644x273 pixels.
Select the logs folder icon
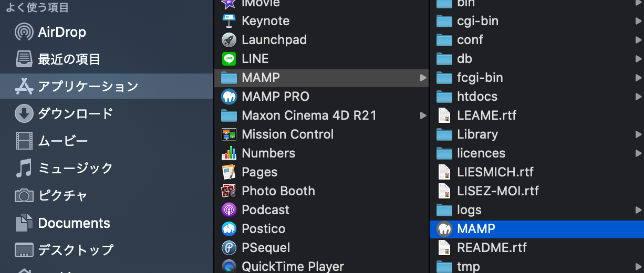click(x=444, y=210)
